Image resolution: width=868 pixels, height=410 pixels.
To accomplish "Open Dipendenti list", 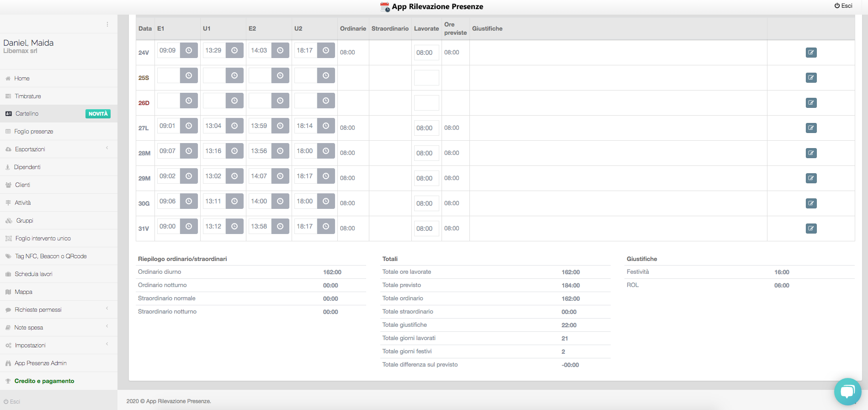I will pyautogui.click(x=59, y=167).
